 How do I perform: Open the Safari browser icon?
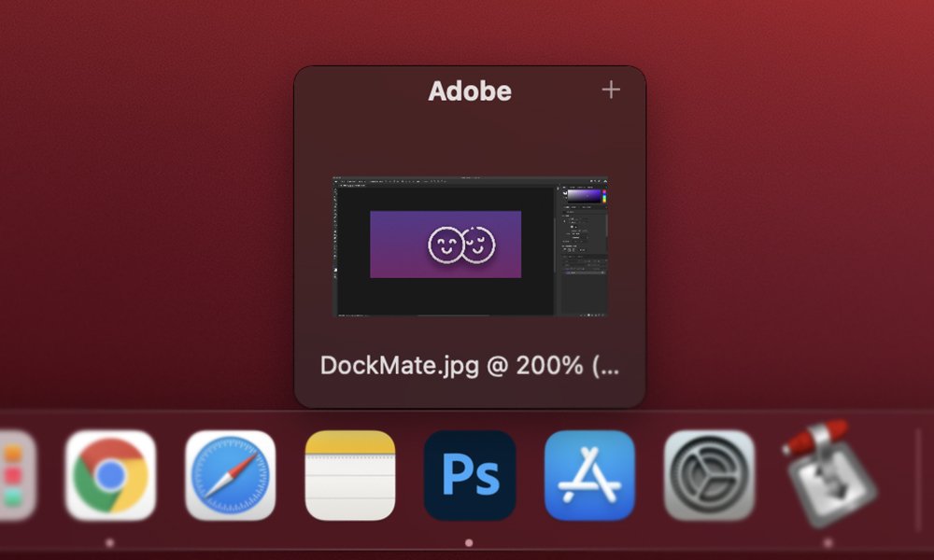pyautogui.click(x=230, y=475)
